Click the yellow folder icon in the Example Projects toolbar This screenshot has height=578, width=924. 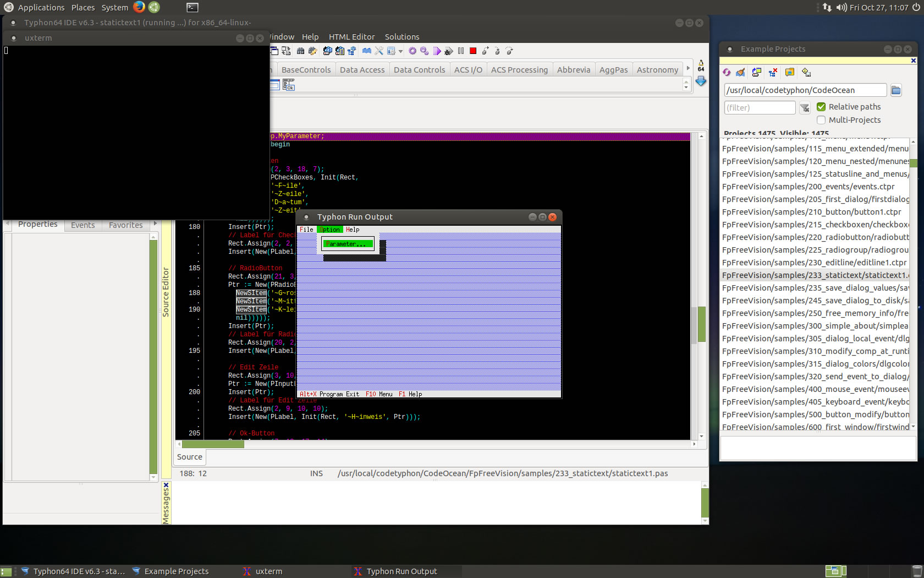pyautogui.click(x=790, y=72)
